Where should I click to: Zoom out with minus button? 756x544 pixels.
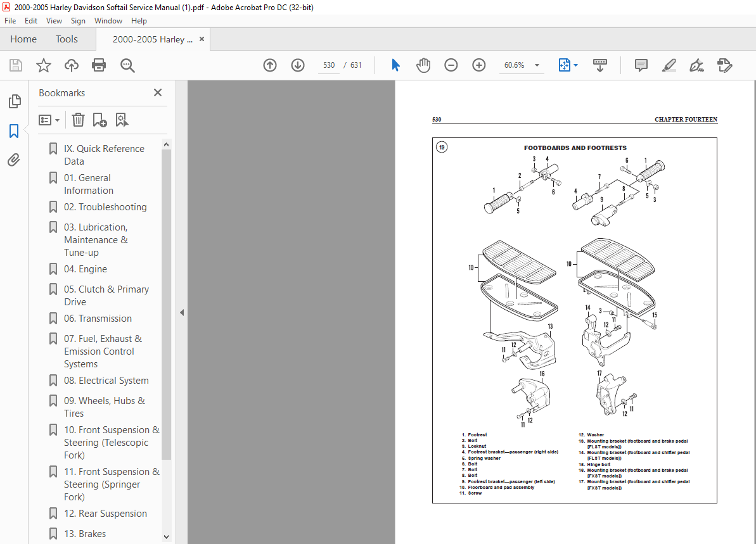(451, 65)
